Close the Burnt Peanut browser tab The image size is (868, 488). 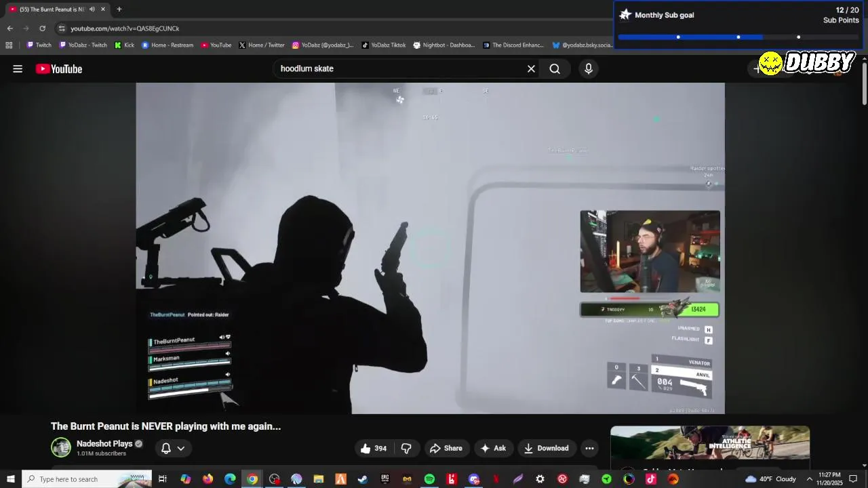(103, 9)
